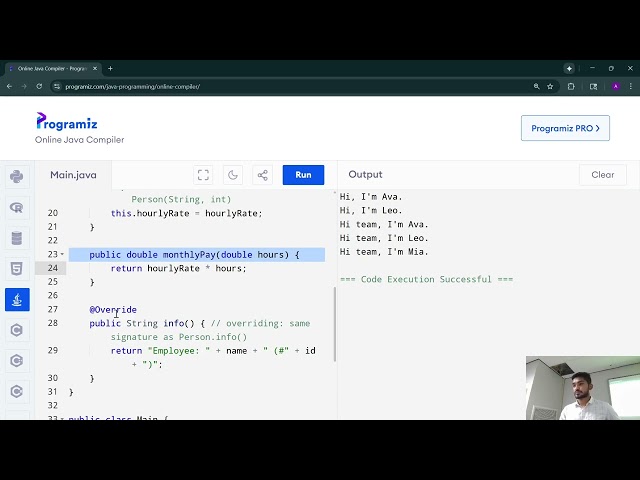Click "Hi team, I'm Mia." output line
Viewport: 640px width, 480px height.
click(384, 252)
